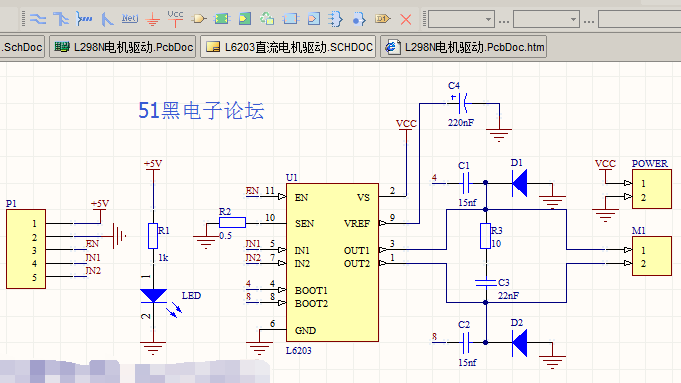Viewport: 681px width, 383px height.
Task: Select the Place Harness Connector tool
Action: (x=335, y=19)
